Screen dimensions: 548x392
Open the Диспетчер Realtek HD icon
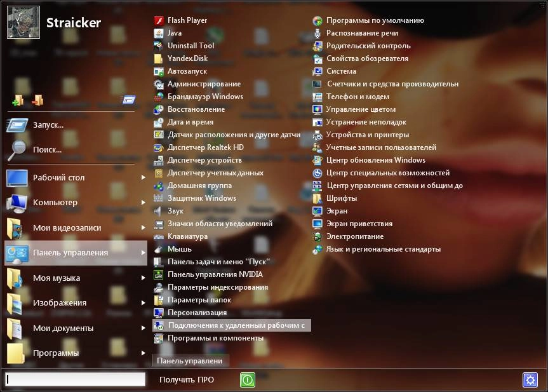(x=159, y=147)
